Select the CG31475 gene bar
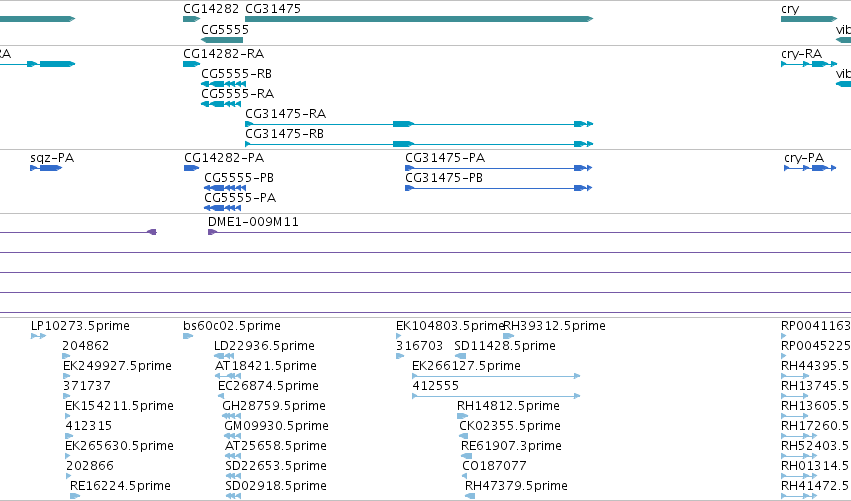Viewport: 851px width, 501px height. pos(419,19)
